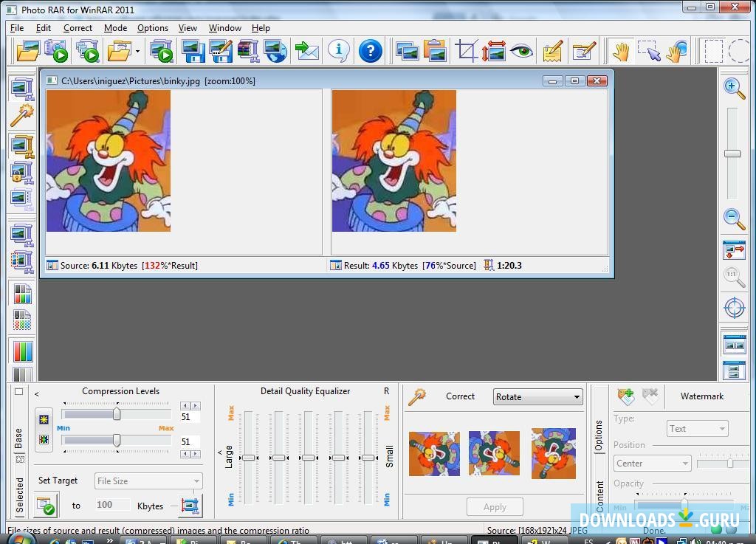756x544 pixels.
Task: Zoom out with magnifier minus icon
Action: (x=734, y=218)
